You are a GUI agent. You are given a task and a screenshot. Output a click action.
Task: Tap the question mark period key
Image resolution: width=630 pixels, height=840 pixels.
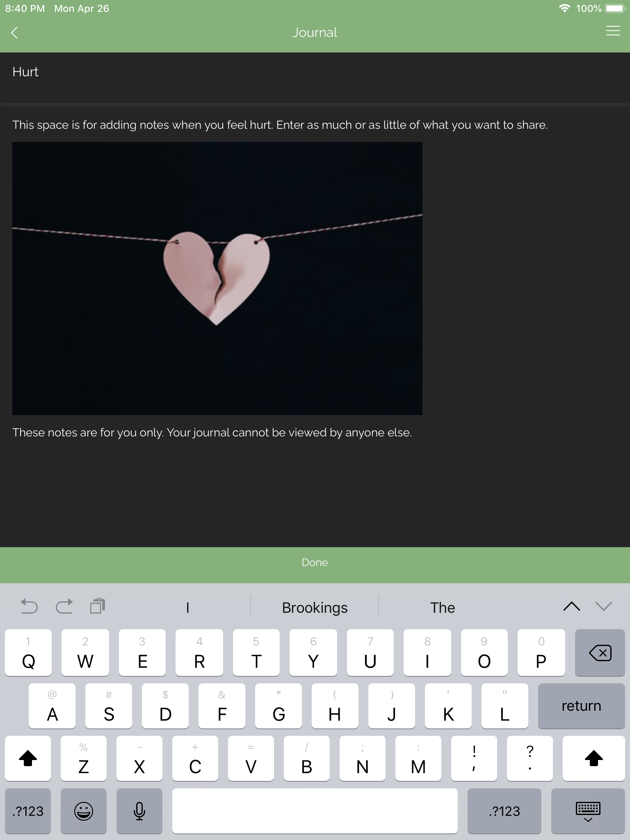coord(530,758)
